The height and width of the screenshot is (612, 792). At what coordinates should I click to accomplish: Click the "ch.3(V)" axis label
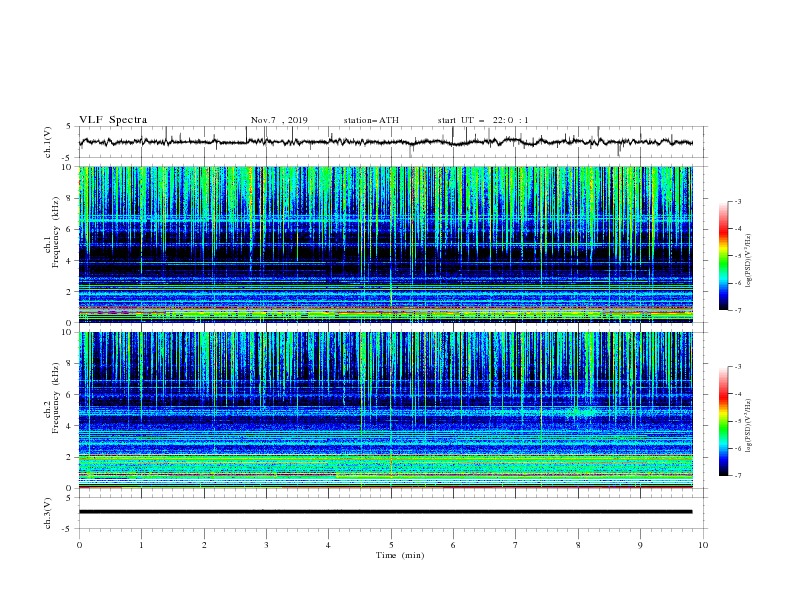(x=48, y=513)
